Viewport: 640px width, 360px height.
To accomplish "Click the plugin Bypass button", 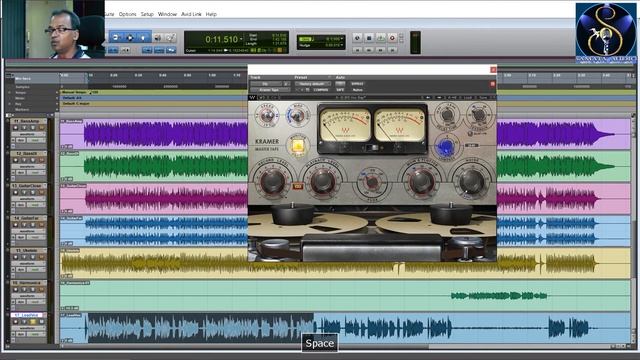I will click(358, 84).
